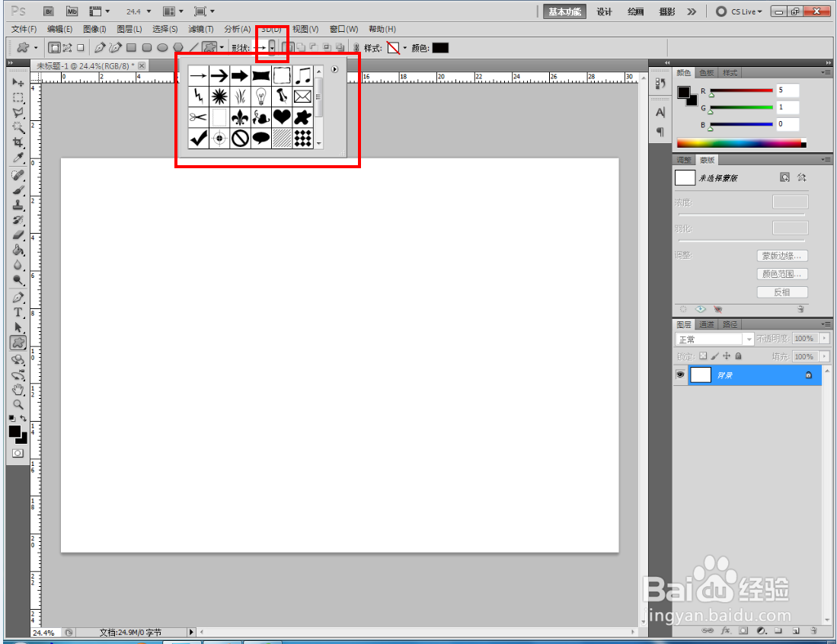Select the Hand tool

click(x=18, y=390)
